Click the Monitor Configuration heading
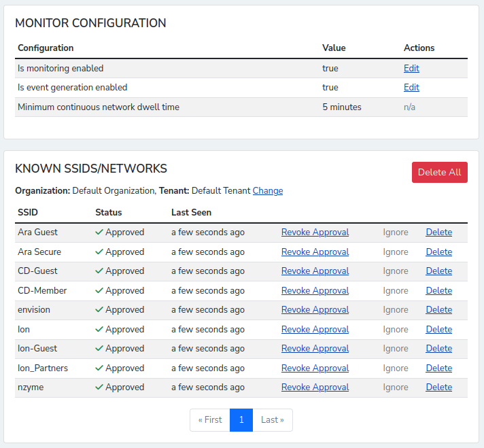 [90, 23]
